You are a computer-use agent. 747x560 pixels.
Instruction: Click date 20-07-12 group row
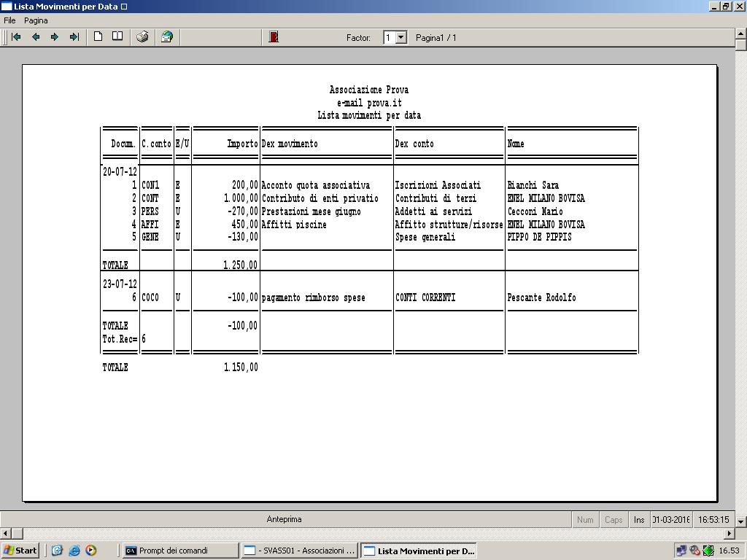point(120,171)
